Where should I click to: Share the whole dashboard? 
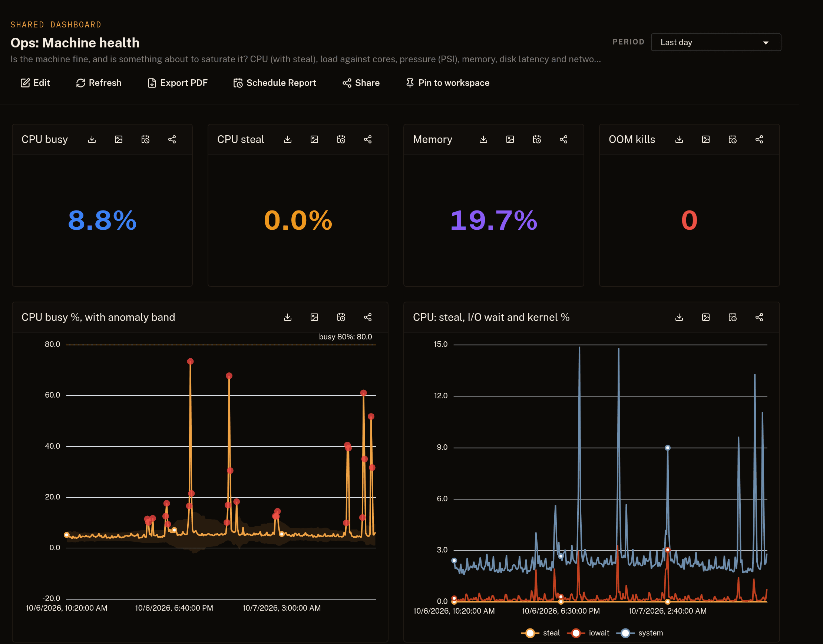361,83
